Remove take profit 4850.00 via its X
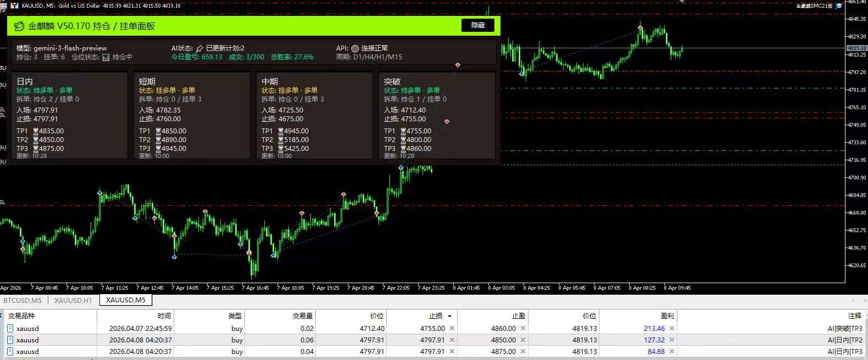Screen dimensions: 868x360 (x=523, y=340)
